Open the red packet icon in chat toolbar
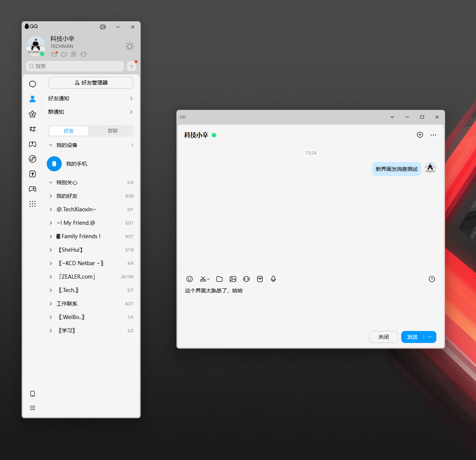The width and height of the screenshot is (476, 460). click(x=260, y=279)
